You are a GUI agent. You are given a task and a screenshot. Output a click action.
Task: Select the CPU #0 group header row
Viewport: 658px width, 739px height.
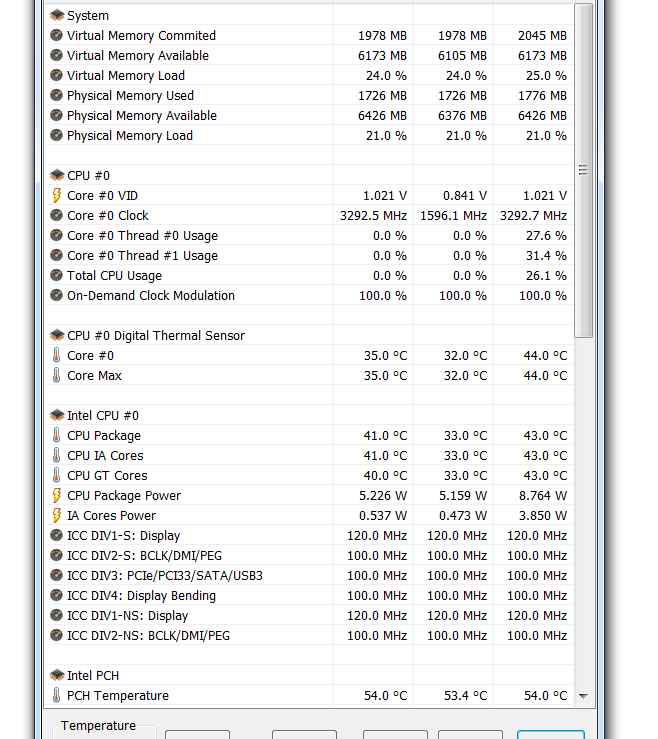[309, 175]
